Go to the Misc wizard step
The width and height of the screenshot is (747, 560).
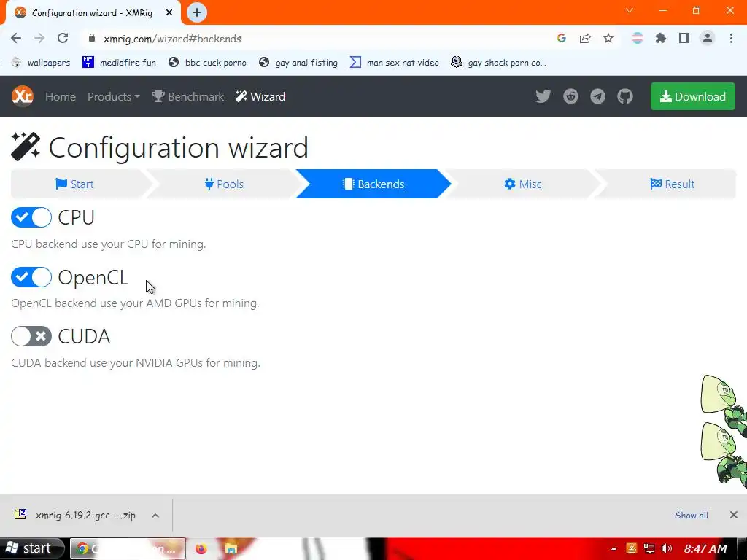(x=522, y=184)
